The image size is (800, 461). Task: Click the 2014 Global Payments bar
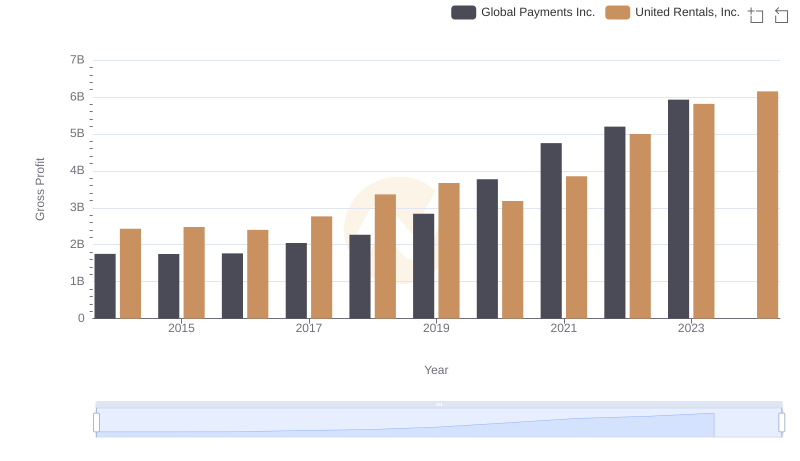coord(105,286)
